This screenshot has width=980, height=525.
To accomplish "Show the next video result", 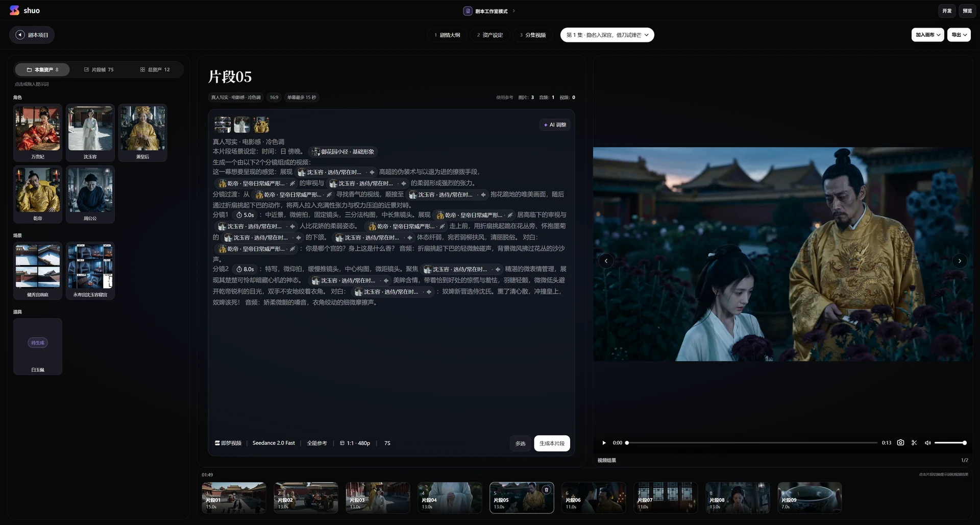I will coord(960,261).
